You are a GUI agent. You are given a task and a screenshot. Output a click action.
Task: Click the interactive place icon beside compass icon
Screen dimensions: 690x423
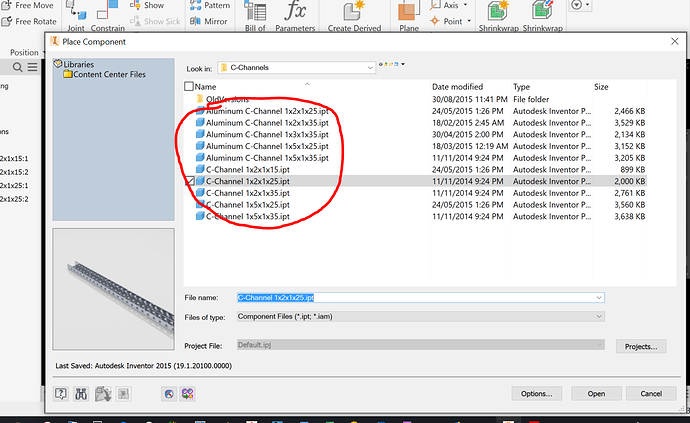187,394
